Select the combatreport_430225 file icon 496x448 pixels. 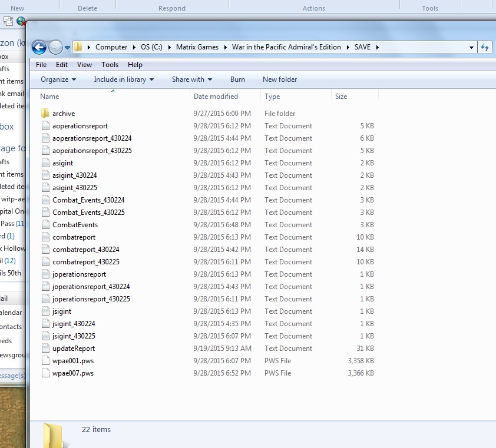[45, 262]
